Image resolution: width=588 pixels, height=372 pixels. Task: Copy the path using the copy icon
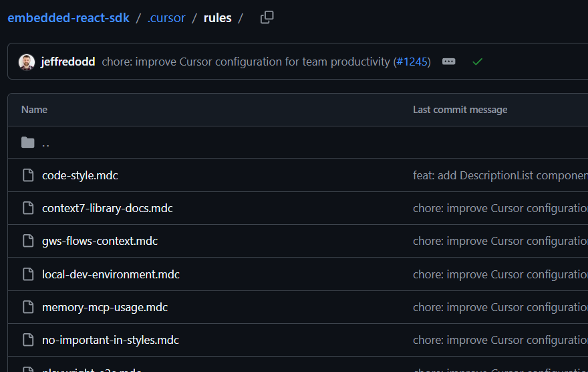[x=267, y=18]
